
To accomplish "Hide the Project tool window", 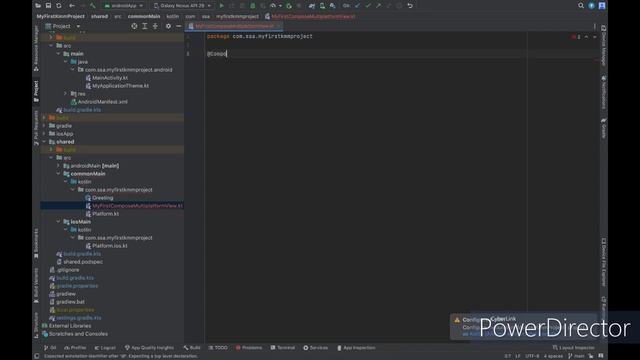I will pyautogui.click(x=179, y=26).
